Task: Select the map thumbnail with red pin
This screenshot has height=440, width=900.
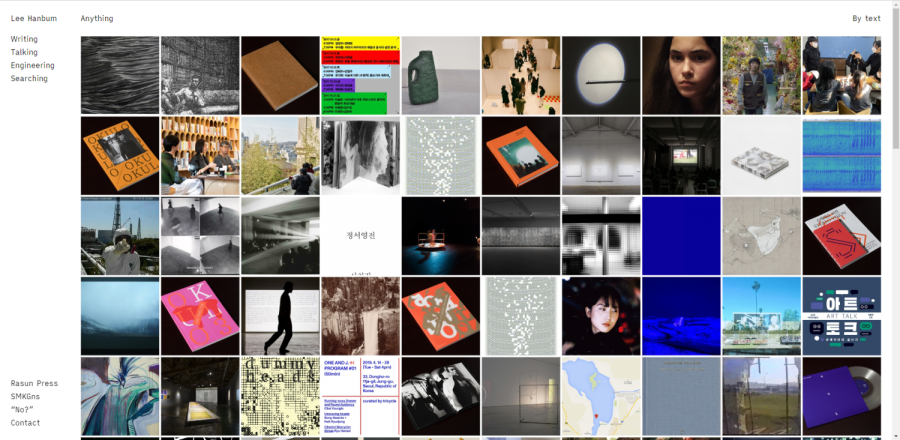Action: pos(600,396)
